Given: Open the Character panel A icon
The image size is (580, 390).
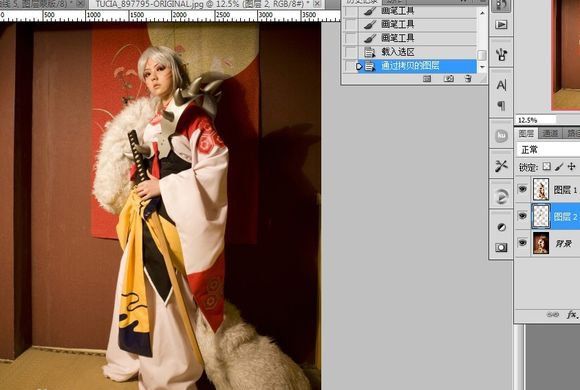Looking at the screenshot, I should [501, 85].
